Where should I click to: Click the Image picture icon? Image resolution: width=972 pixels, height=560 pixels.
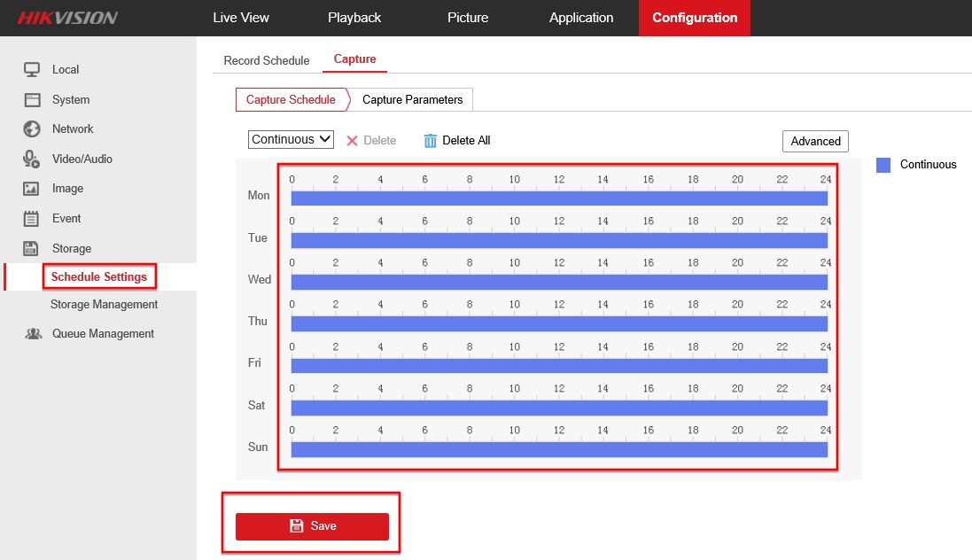tap(32, 189)
